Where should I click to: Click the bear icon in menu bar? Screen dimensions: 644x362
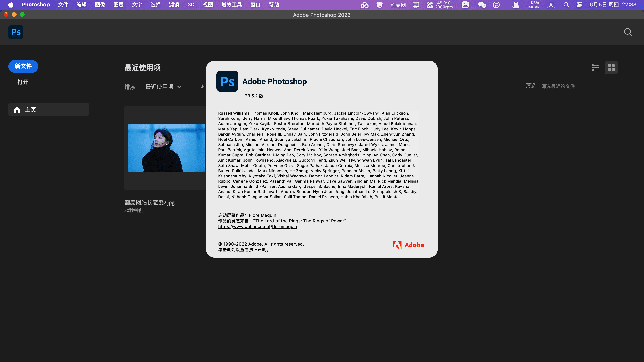click(x=379, y=5)
